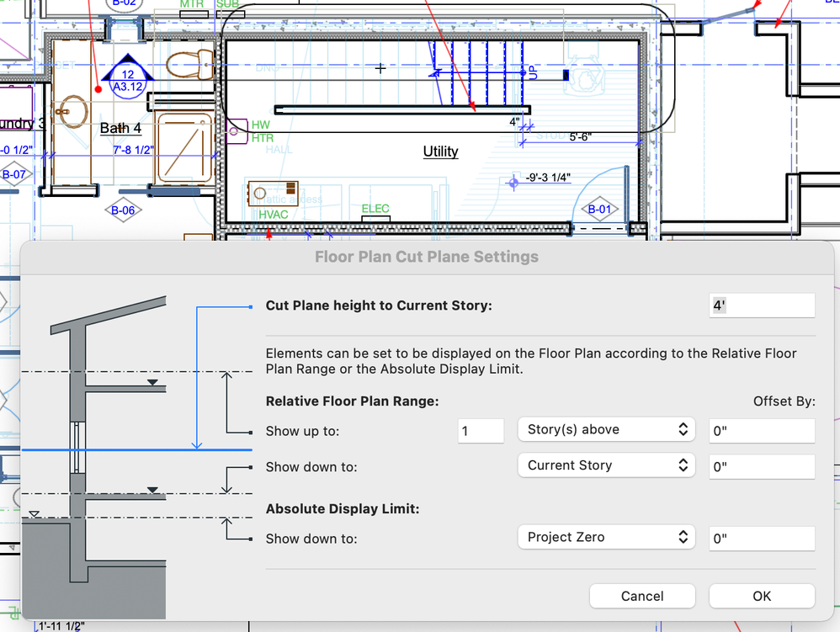Select the HVAC unit symbol
This screenshot has width=840, height=632.
pyautogui.click(x=274, y=194)
